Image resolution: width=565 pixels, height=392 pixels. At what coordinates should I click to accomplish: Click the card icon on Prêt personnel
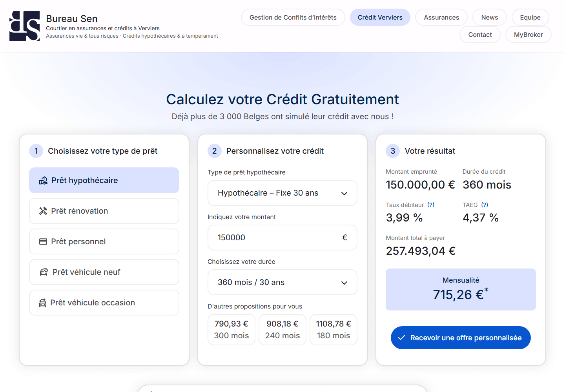click(43, 241)
